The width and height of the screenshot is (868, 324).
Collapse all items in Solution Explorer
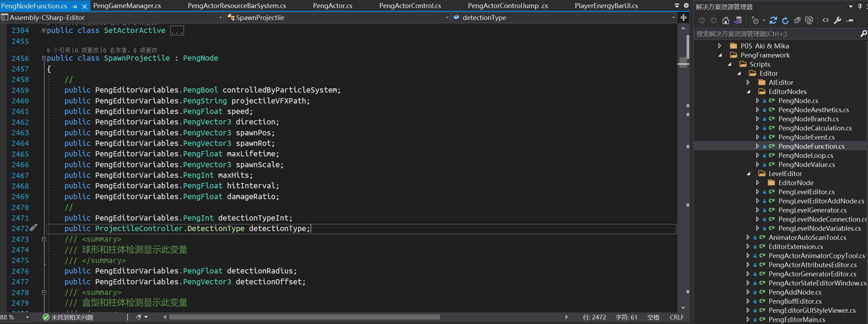pyautogui.click(x=797, y=21)
